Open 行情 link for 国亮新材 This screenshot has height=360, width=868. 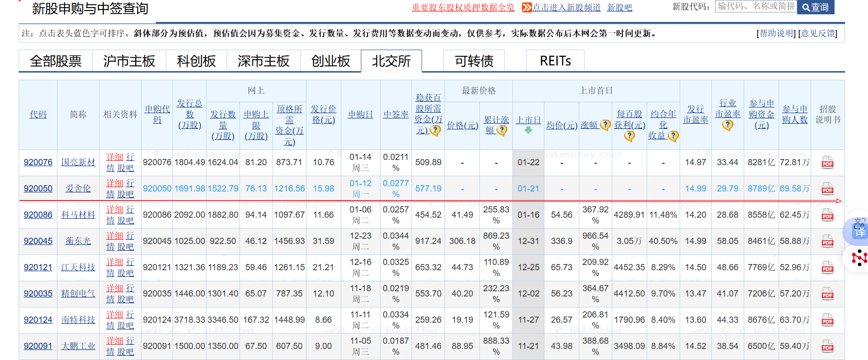pyautogui.click(x=120, y=162)
